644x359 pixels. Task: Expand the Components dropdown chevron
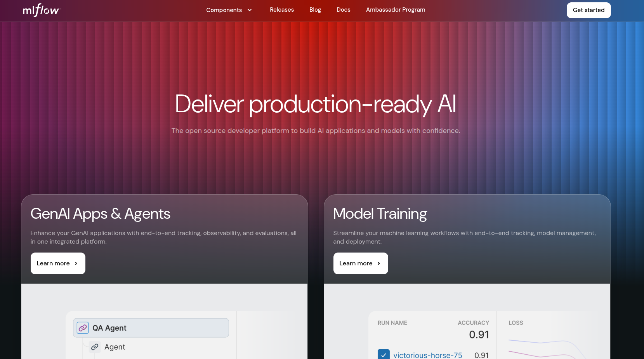pyautogui.click(x=250, y=10)
